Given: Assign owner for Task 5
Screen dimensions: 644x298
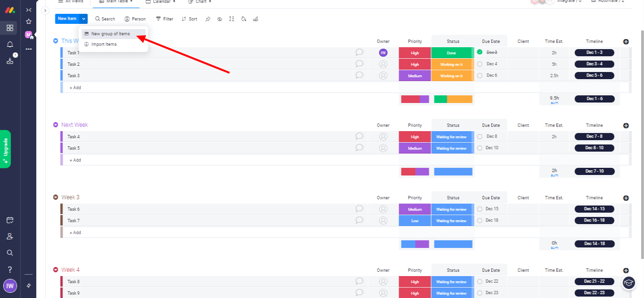Looking at the screenshot, I should point(383,148).
